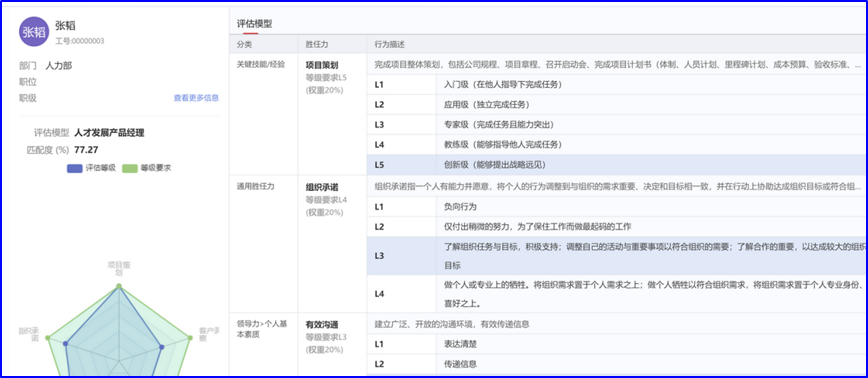Click 等级要求L4 under 组织承诺
The height and width of the screenshot is (378, 868).
coord(327,199)
